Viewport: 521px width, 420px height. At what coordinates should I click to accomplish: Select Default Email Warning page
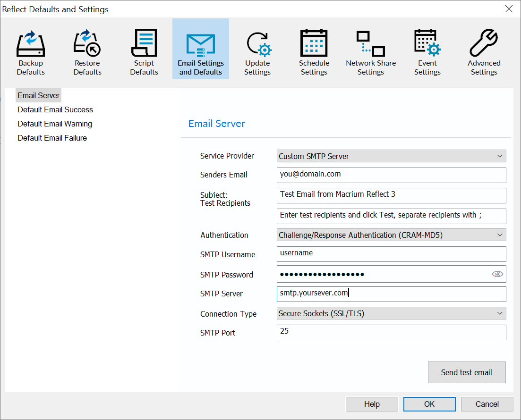point(55,124)
